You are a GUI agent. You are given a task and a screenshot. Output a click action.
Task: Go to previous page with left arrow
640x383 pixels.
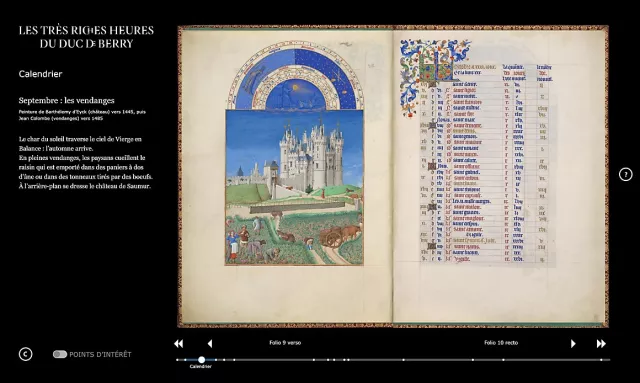pos(210,344)
